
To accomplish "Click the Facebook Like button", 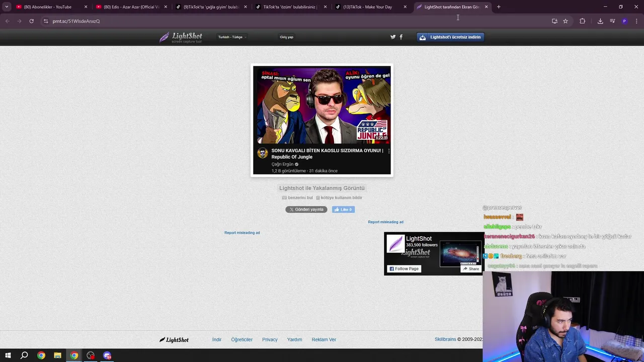I will (343, 210).
